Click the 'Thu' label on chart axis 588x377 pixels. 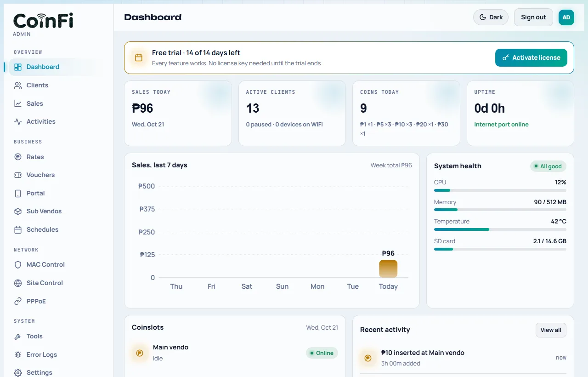coord(176,286)
